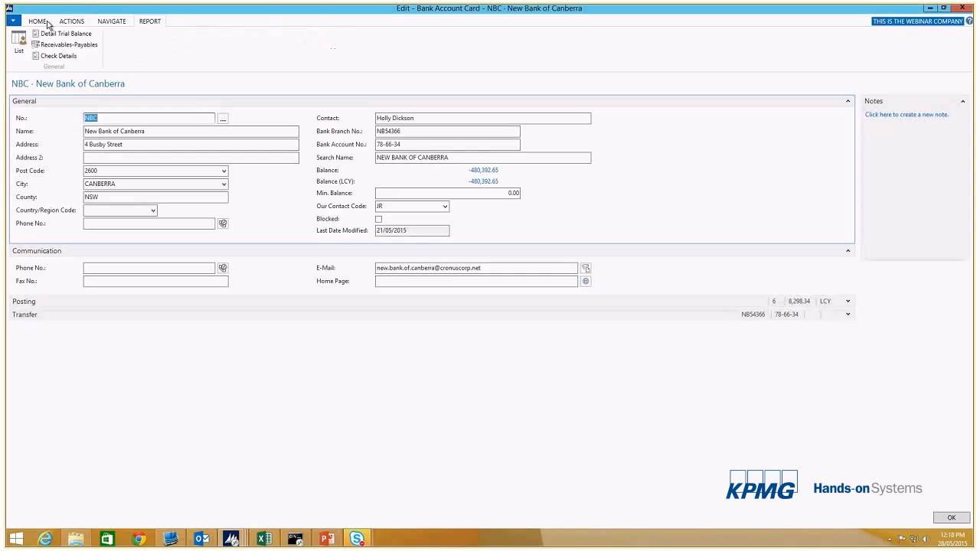Launch Internet Explorer from taskbar
The height and width of the screenshot is (551, 980).
[x=45, y=539]
